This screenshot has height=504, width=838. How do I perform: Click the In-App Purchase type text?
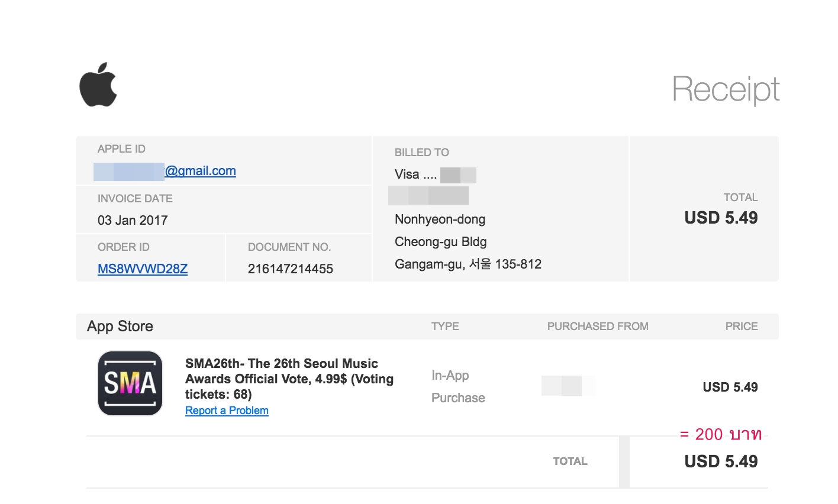(x=458, y=387)
